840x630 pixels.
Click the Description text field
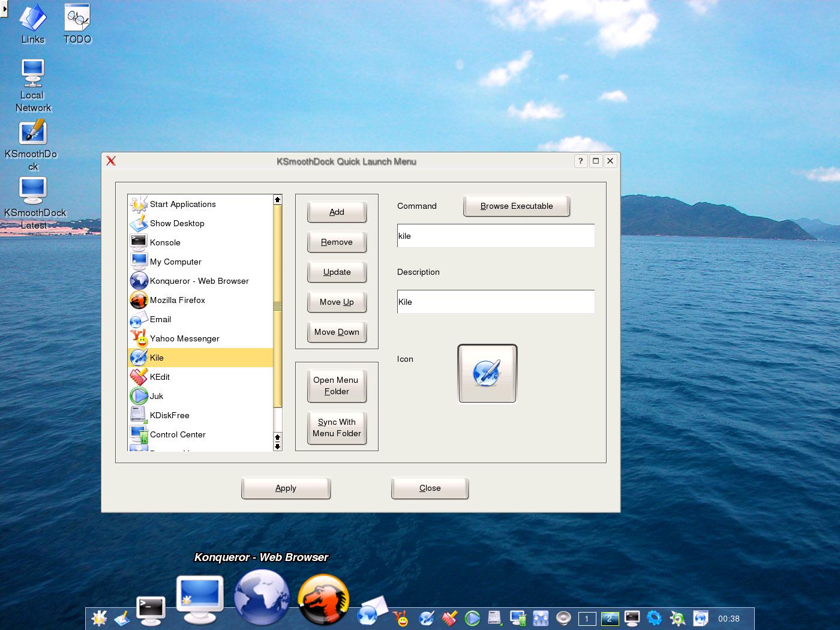point(496,302)
